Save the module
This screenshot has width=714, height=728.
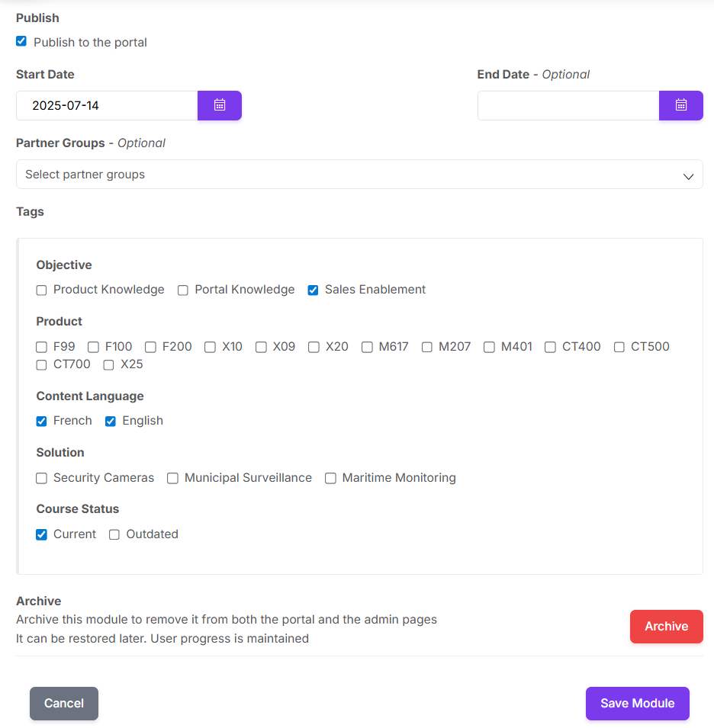pos(637,704)
